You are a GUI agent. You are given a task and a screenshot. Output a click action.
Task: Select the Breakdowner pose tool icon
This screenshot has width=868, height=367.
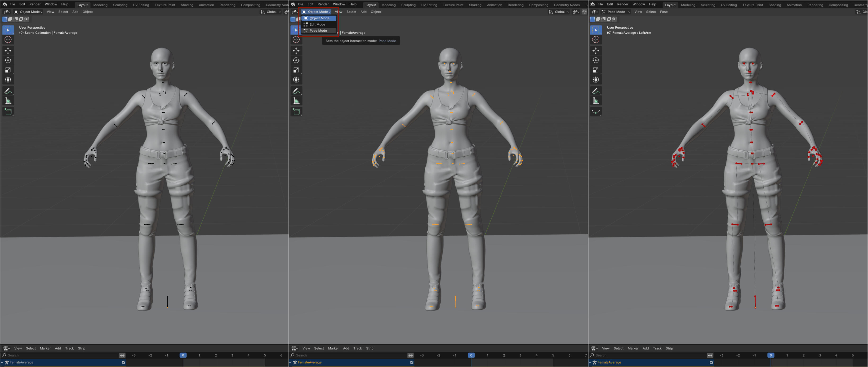click(596, 112)
